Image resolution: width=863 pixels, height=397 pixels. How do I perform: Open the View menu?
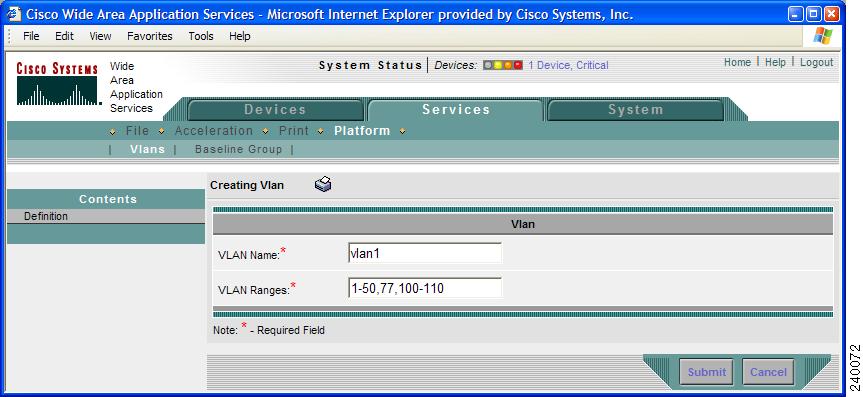[x=100, y=36]
